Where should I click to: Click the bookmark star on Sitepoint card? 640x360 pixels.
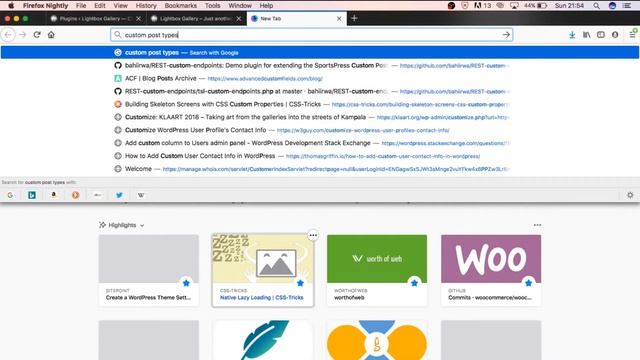coord(186,283)
